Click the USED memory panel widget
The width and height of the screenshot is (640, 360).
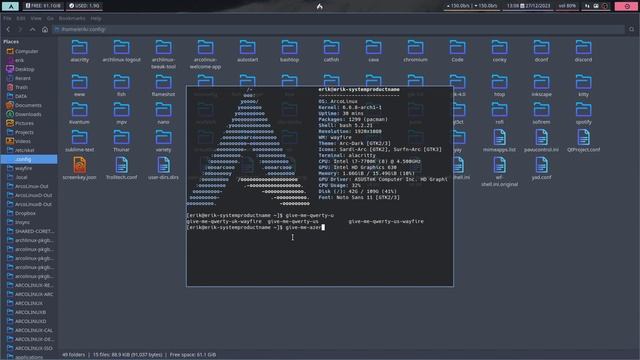(x=84, y=6)
